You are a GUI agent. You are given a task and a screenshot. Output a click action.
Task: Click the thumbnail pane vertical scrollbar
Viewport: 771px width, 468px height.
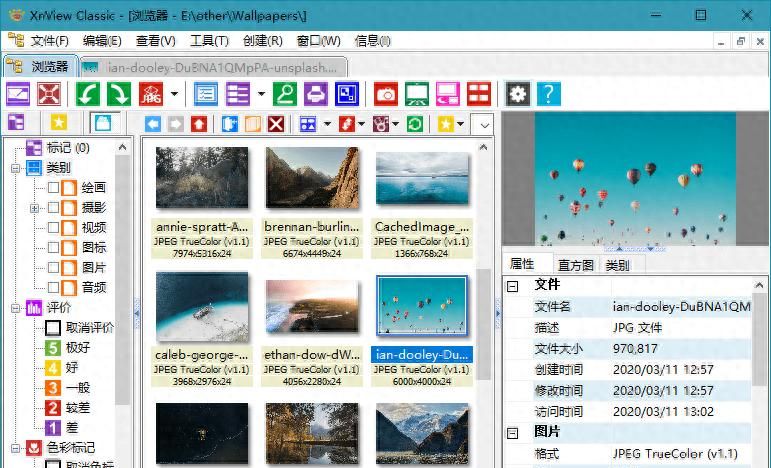point(484,324)
